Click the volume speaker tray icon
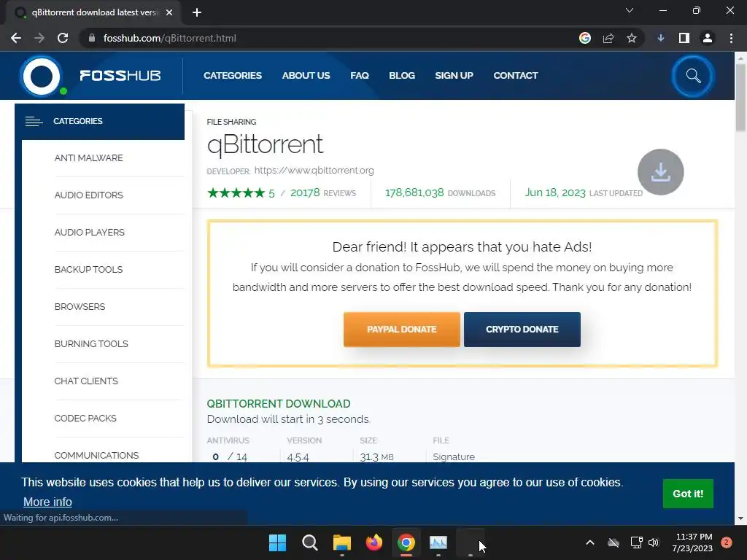747x560 pixels. click(654, 542)
